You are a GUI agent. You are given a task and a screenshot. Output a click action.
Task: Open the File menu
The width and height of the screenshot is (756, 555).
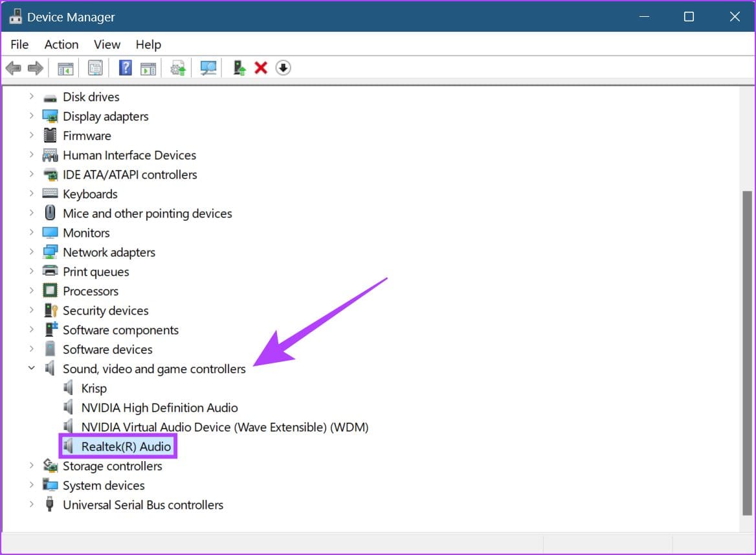pos(19,45)
